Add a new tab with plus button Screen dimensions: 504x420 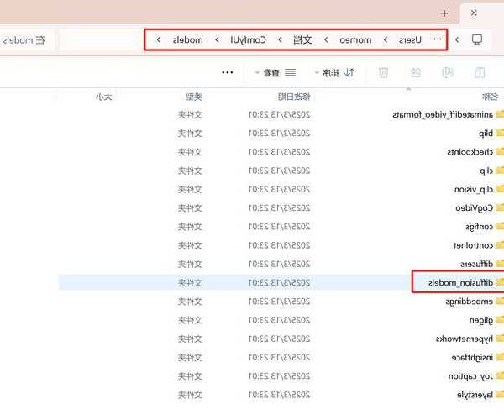click(444, 13)
